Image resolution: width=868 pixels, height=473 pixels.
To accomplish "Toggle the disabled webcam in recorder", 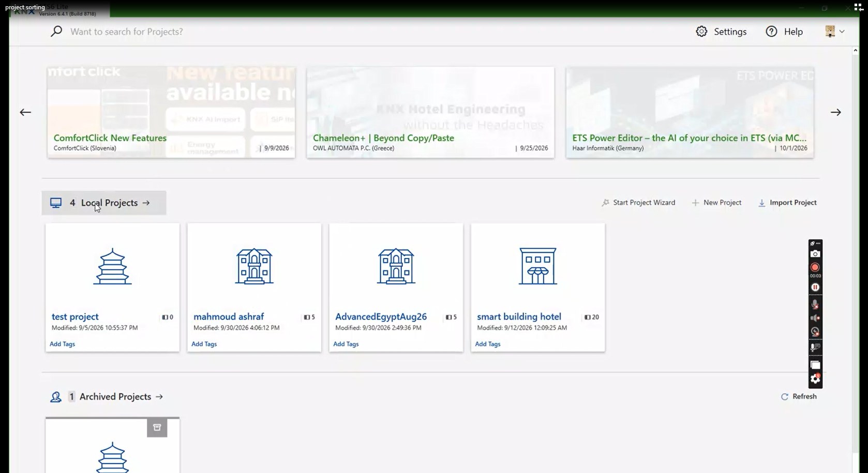I will click(815, 332).
